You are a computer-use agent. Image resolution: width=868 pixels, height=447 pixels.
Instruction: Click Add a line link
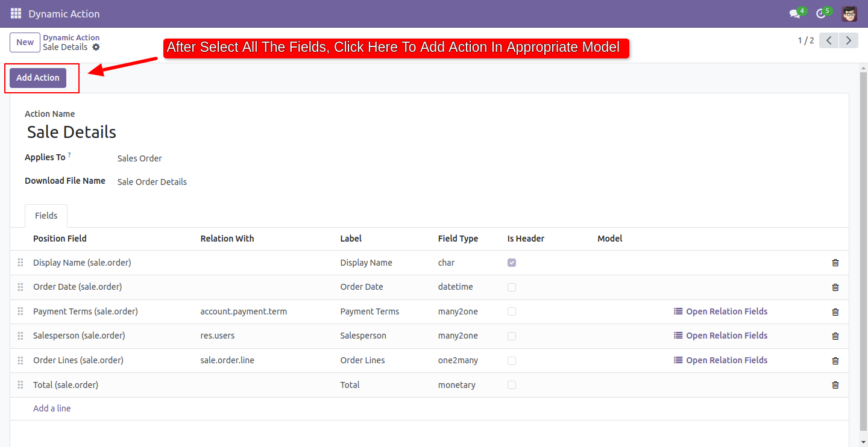click(52, 408)
